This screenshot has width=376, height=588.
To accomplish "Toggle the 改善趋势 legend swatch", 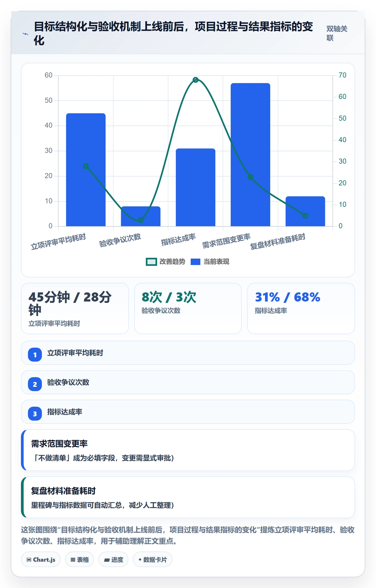I will point(151,262).
